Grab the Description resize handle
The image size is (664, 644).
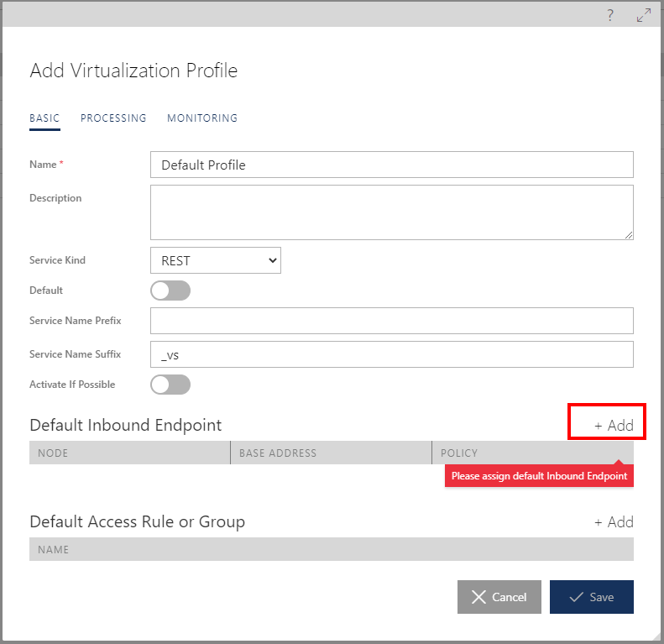pos(629,235)
